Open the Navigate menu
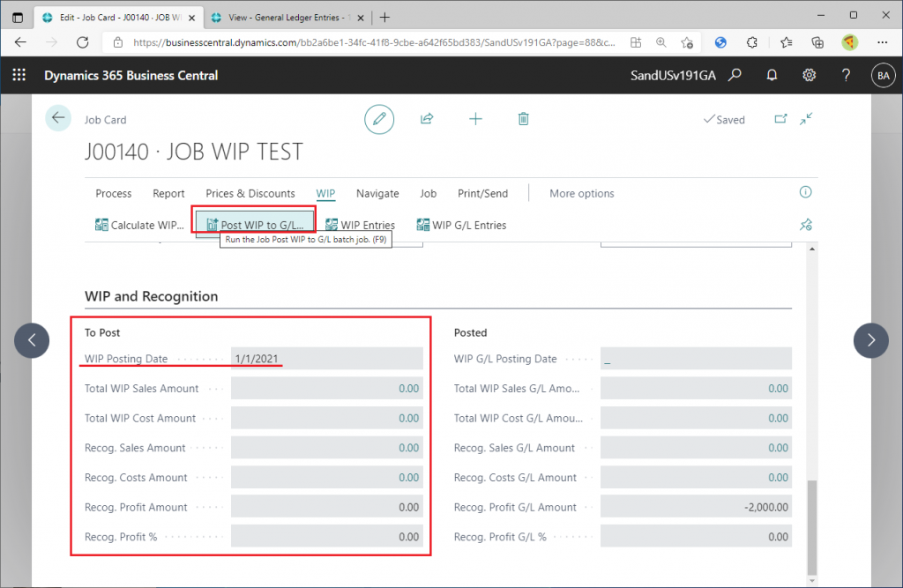This screenshot has width=903, height=588. click(377, 194)
